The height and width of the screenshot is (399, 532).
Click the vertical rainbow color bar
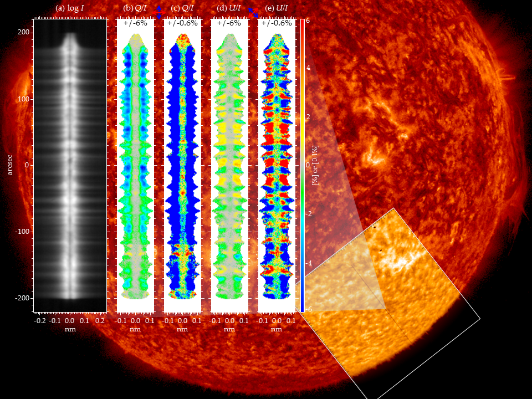pyautogui.click(x=302, y=166)
